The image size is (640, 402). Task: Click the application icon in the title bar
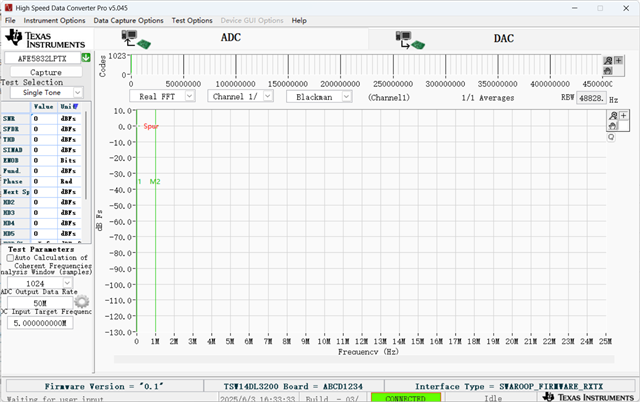[x=9, y=8]
